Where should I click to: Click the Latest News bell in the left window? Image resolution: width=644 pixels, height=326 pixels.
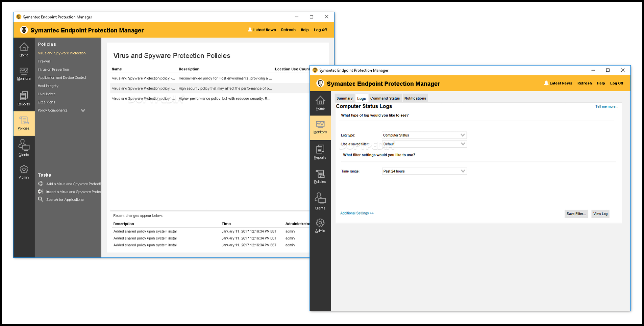pyautogui.click(x=250, y=30)
